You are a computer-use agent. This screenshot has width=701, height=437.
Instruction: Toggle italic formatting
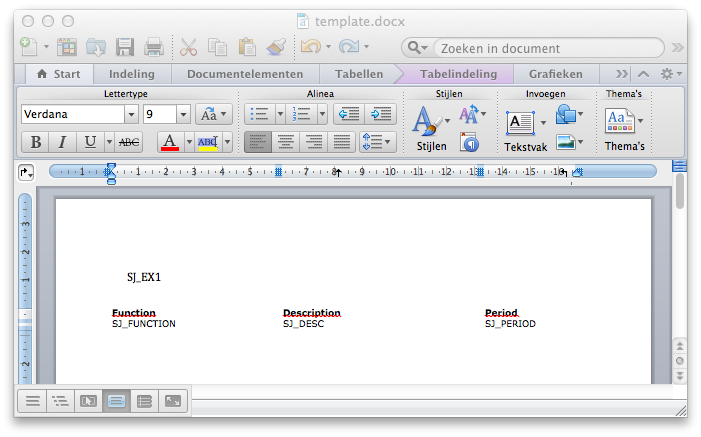62,142
